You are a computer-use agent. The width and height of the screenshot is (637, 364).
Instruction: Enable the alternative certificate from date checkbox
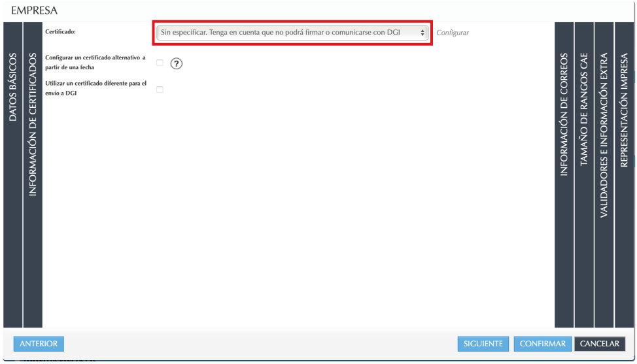pos(160,63)
